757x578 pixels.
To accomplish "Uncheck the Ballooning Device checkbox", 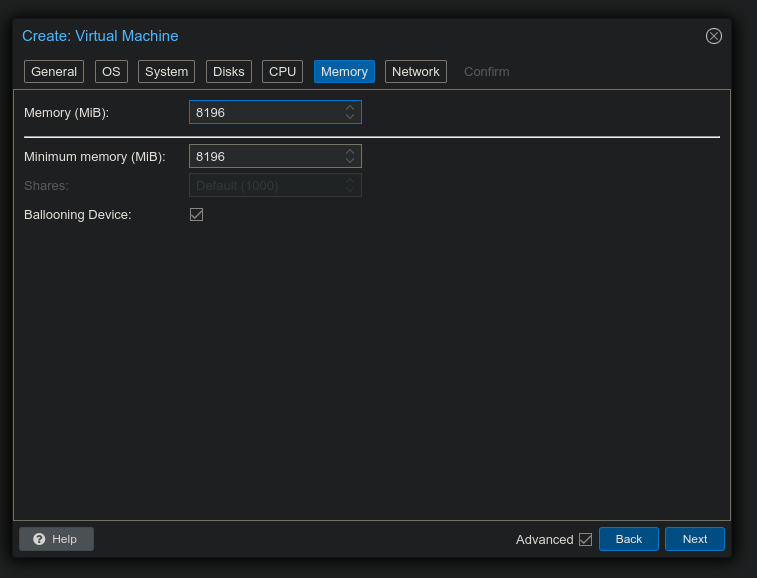I will [197, 214].
